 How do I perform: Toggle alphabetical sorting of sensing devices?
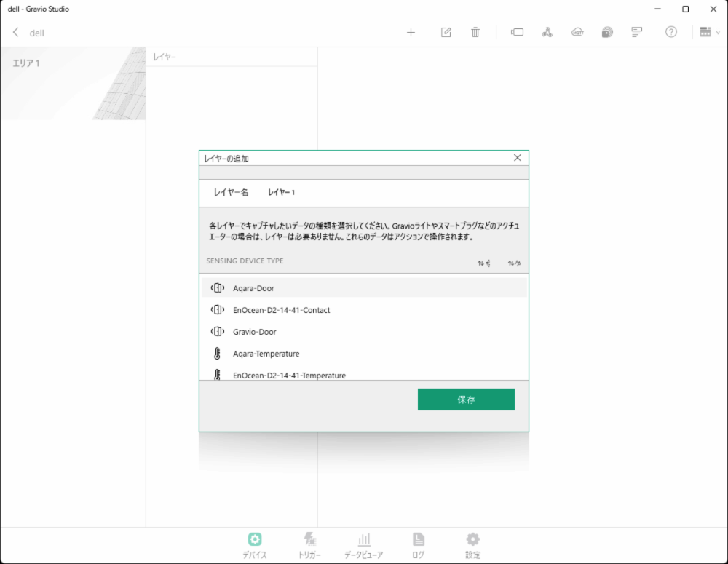click(x=515, y=263)
